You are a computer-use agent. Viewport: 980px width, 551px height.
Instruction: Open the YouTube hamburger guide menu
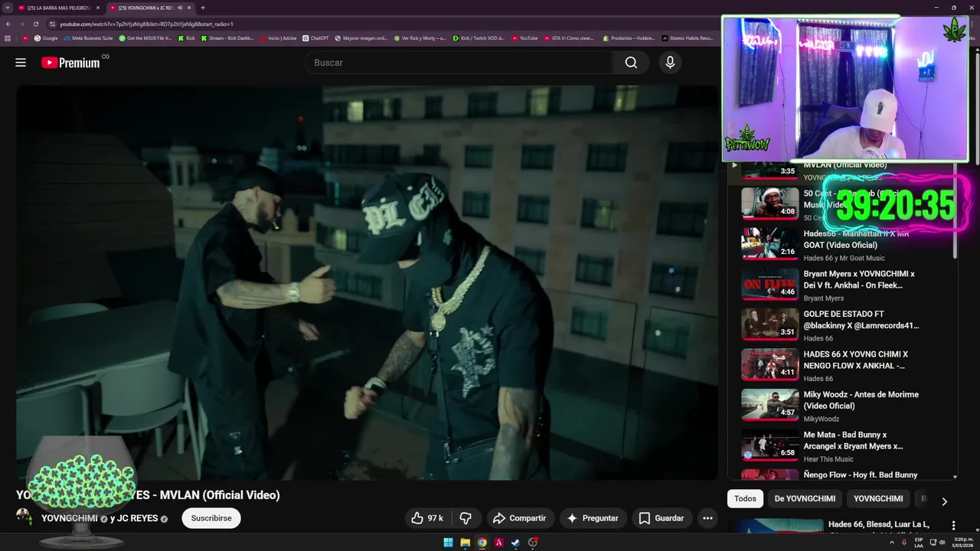point(21,63)
